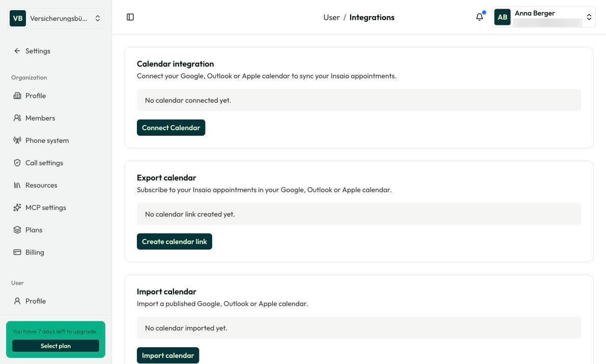This screenshot has height=364, width=606.
Task: Click the Import calendar button
Action: pyautogui.click(x=168, y=355)
